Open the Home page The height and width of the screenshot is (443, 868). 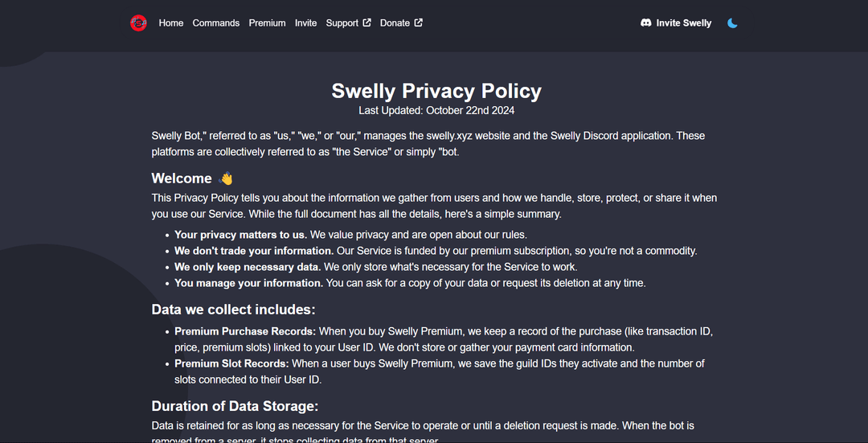171,23
